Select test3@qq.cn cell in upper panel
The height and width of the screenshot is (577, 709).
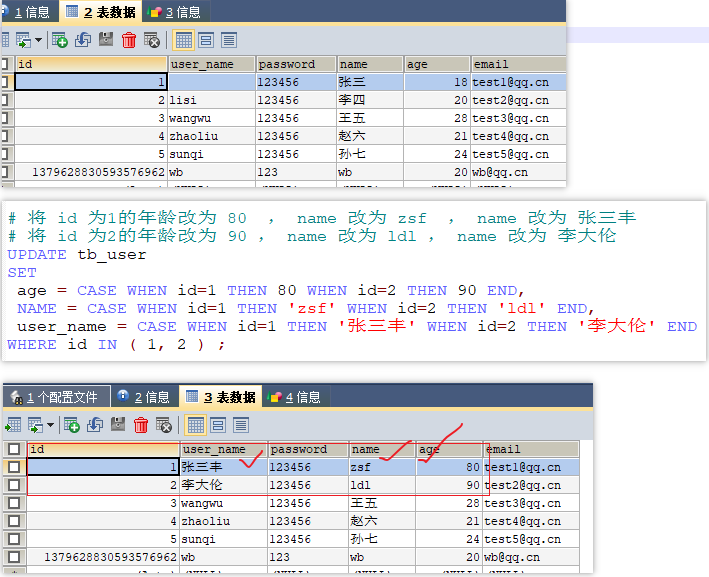click(x=519, y=118)
